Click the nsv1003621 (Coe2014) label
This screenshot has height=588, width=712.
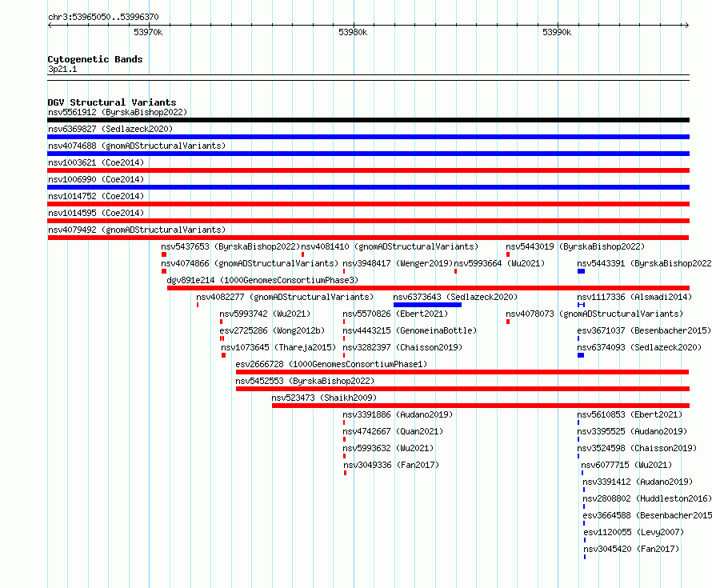pyautogui.click(x=96, y=162)
